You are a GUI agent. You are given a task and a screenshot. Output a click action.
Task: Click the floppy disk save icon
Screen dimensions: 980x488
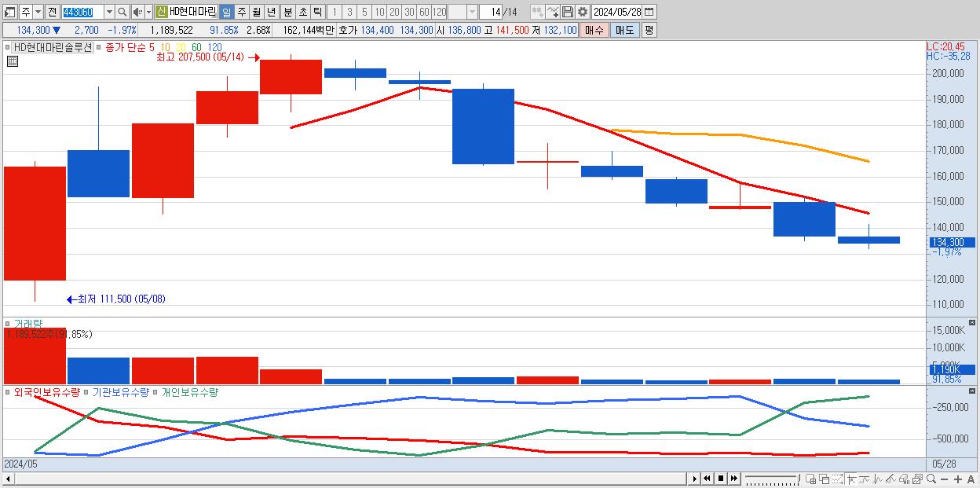[567, 12]
